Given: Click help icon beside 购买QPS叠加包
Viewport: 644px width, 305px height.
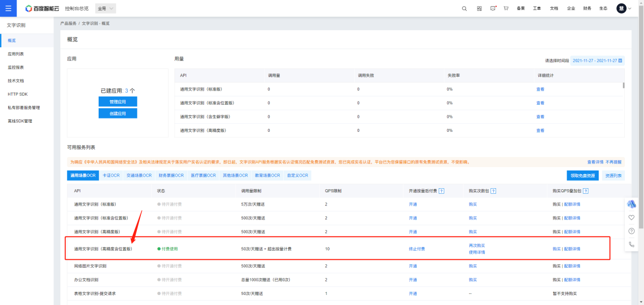Looking at the screenshot, I should [586, 191].
